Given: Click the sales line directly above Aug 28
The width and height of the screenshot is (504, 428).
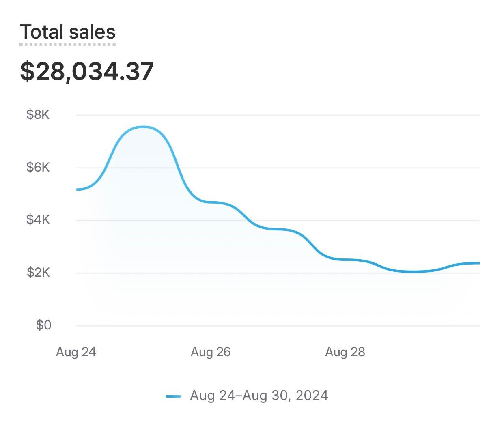Looking at the screenshot, I should [x=345, y=259].
